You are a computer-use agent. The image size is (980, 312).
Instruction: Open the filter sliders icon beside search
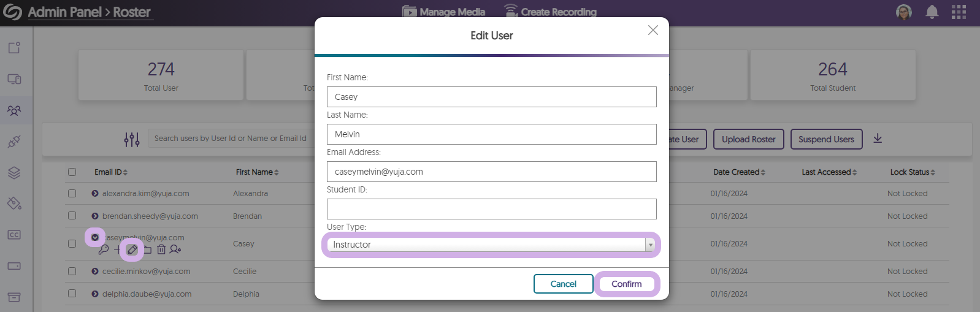pyautogui.click(x=132, y=139)
